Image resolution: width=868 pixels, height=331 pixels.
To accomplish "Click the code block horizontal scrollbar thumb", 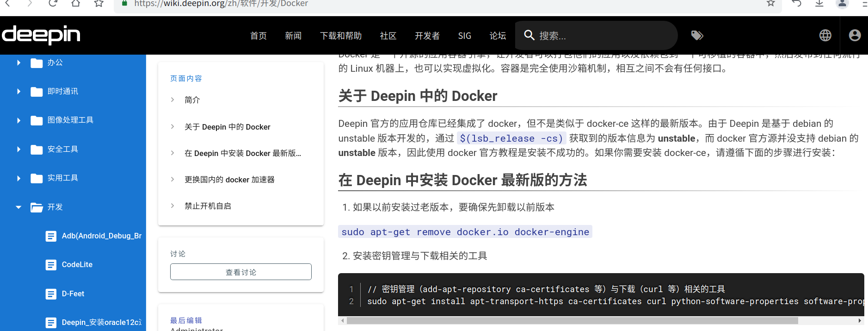I will pyautogui.click(x=573, y=320).
